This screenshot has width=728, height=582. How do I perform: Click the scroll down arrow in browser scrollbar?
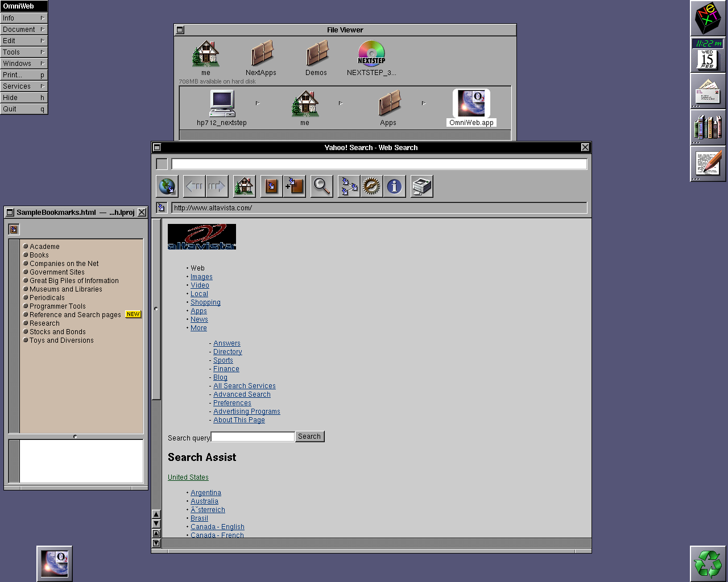pyautogui.click(x=156, y=523)
